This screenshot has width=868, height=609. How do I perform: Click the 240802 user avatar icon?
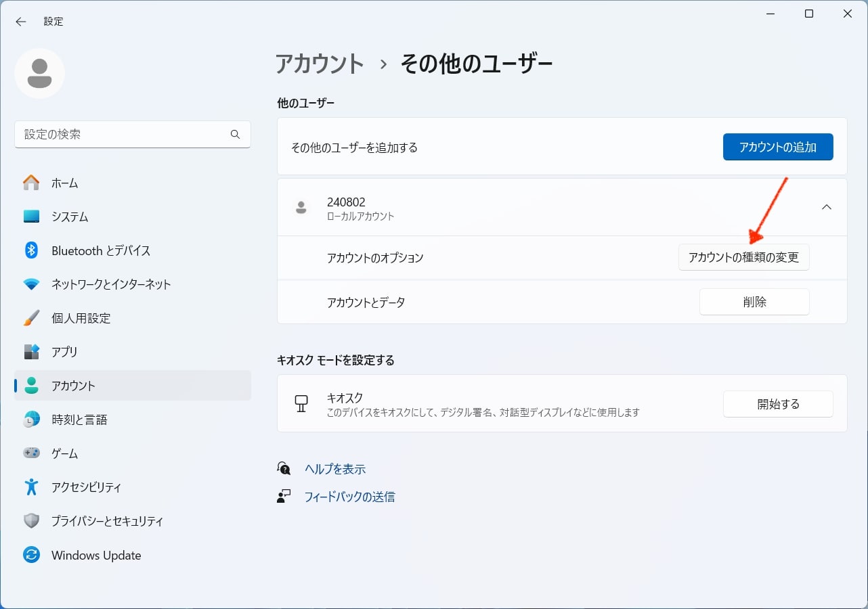[x=301, y=207]
